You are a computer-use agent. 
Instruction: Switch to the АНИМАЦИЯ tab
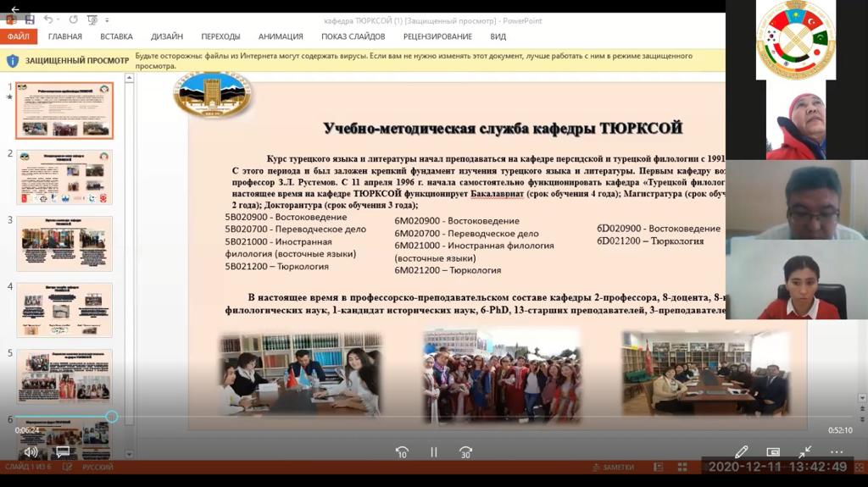pyautogui.click(x=281, y=36)
